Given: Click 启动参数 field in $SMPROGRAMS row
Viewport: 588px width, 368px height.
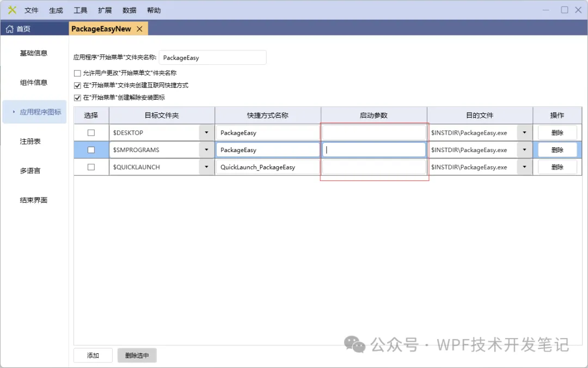Looking at the screenshot, I should pyautogui.click(x=374, y=150).
